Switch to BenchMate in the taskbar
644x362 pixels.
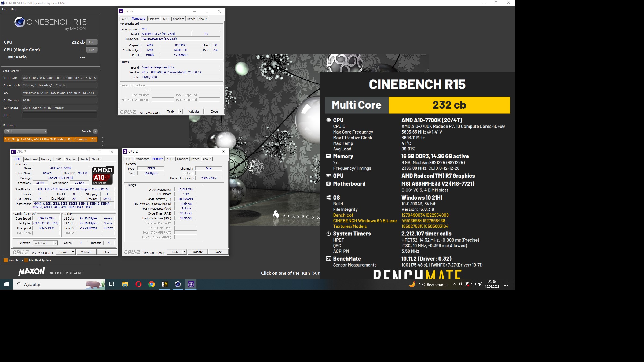tap(165, 284)
